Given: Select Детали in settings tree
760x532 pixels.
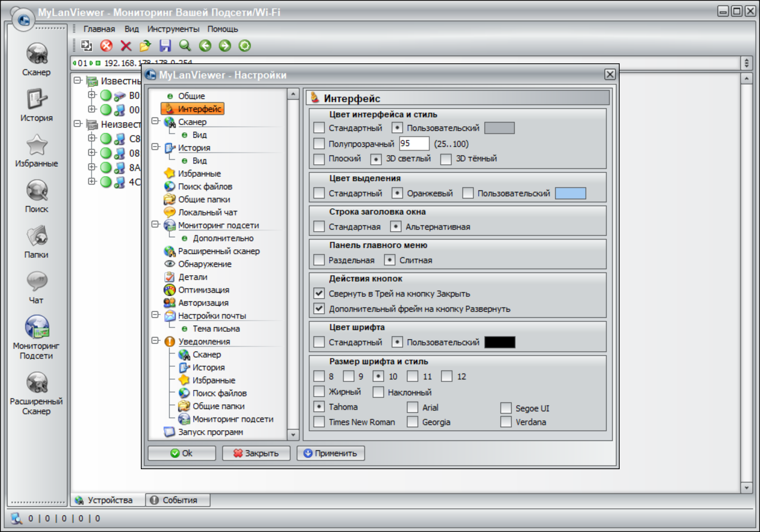Looking at the screenshot, I should click(193, 277).
